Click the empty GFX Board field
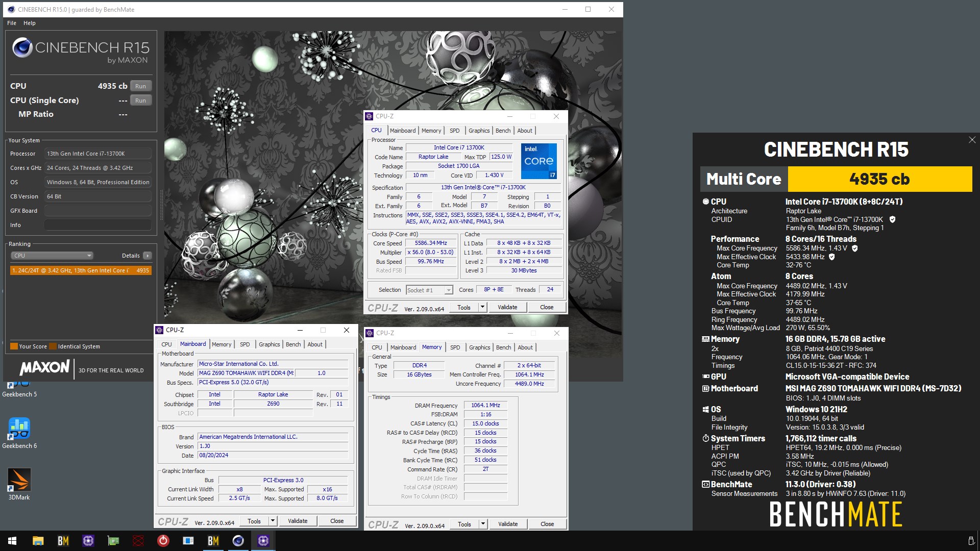The height and width of the screenshot is (551, 980). pos(97,211)
